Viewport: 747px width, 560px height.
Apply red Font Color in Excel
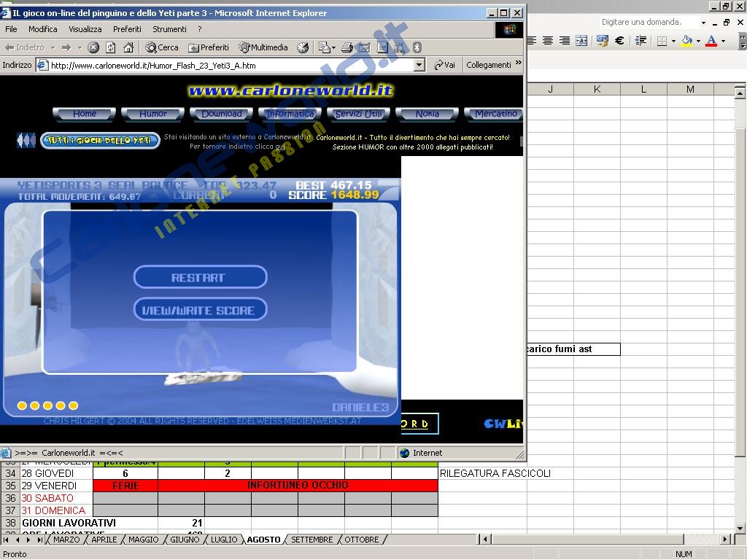[711, 41]
